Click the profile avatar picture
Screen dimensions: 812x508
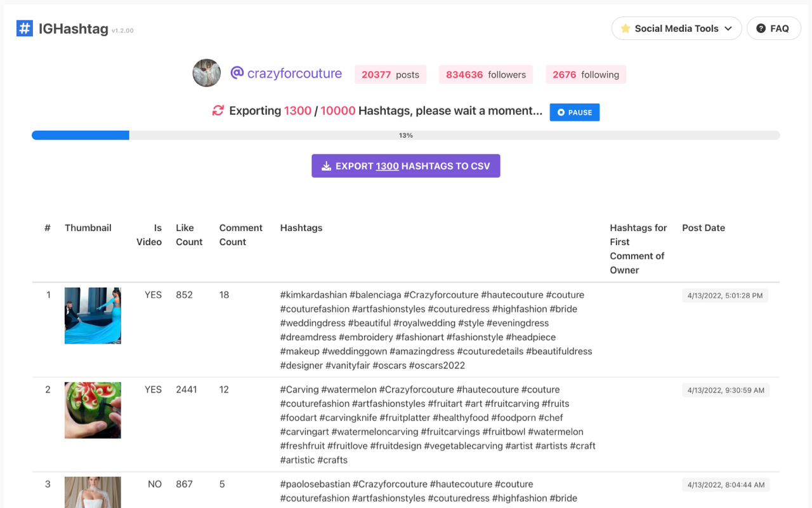coord(206,72)
